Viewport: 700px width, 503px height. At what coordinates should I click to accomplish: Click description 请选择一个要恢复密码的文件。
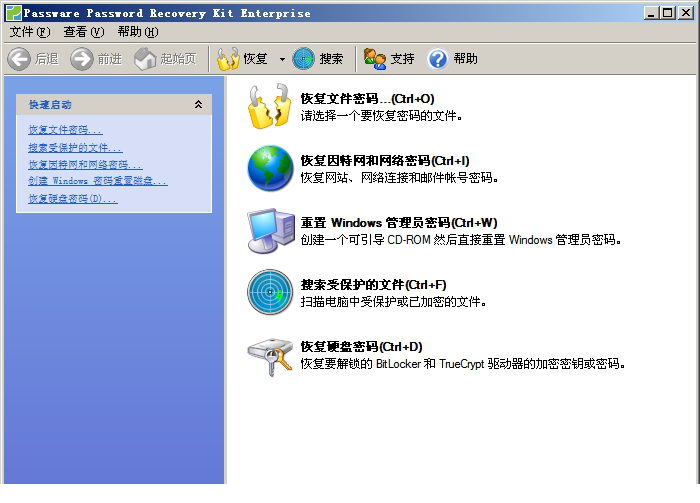click(382, 116)
